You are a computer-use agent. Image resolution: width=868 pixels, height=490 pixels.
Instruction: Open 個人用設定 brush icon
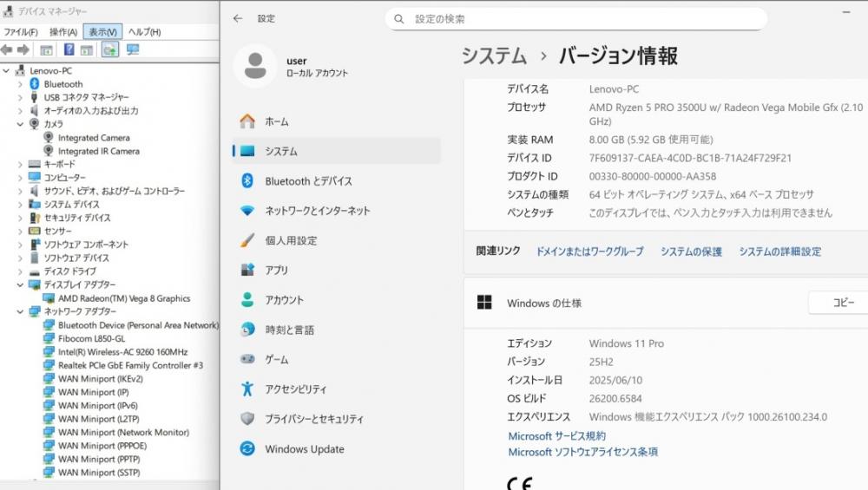(x=247, y=240)
